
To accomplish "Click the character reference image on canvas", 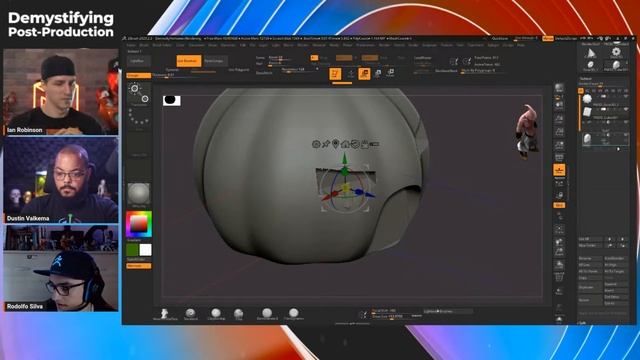I will pyautogui.click(x=527, y=131).
